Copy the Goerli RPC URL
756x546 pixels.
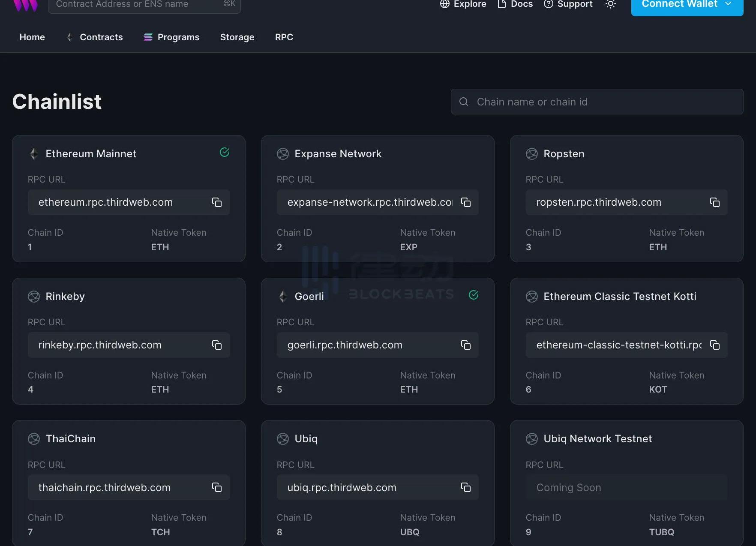click(x=466, y=345)
